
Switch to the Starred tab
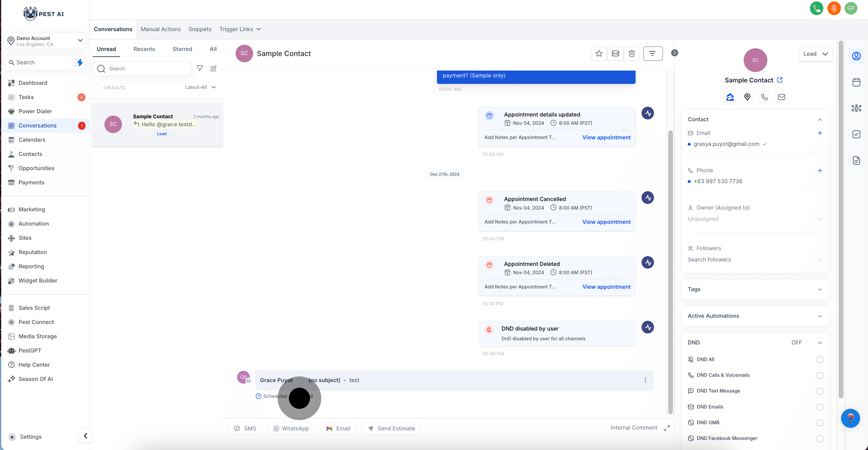(182, 49)
